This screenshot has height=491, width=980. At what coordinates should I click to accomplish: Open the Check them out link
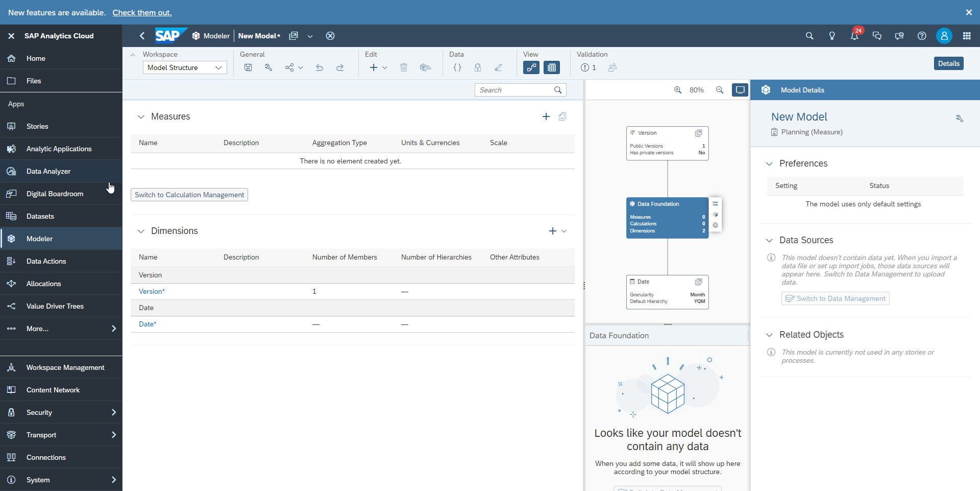[x=141, y=12]
